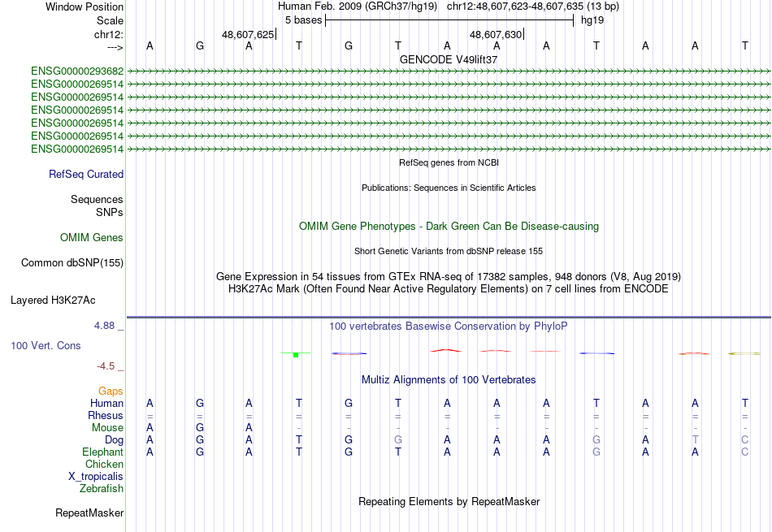Click the hg19 label beside the scale bar
The image size is (772, 532).
[x=592, y=20]
